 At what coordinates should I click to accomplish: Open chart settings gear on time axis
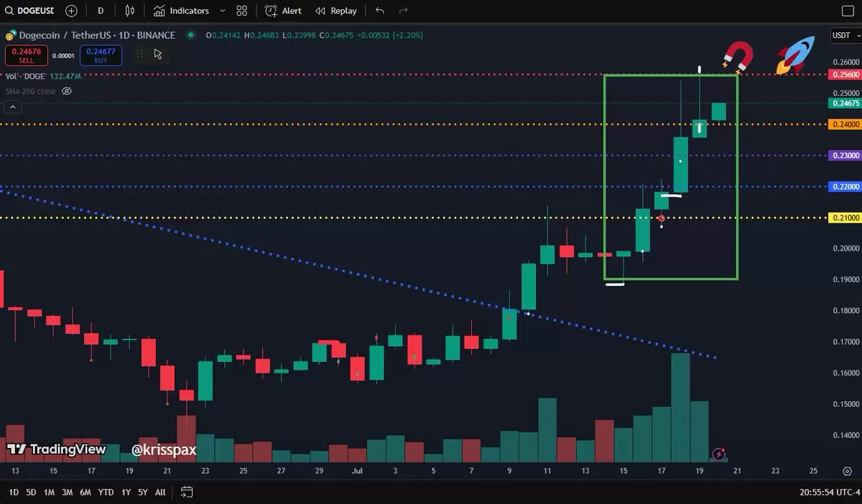(x=847, y=471)
